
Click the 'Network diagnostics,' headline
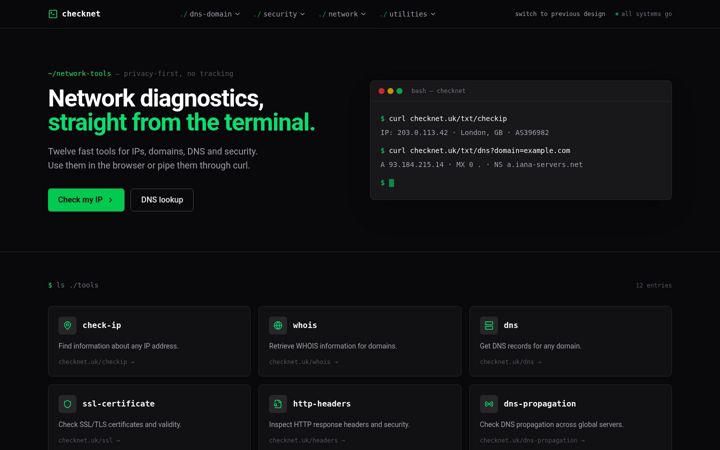(156, 99)
